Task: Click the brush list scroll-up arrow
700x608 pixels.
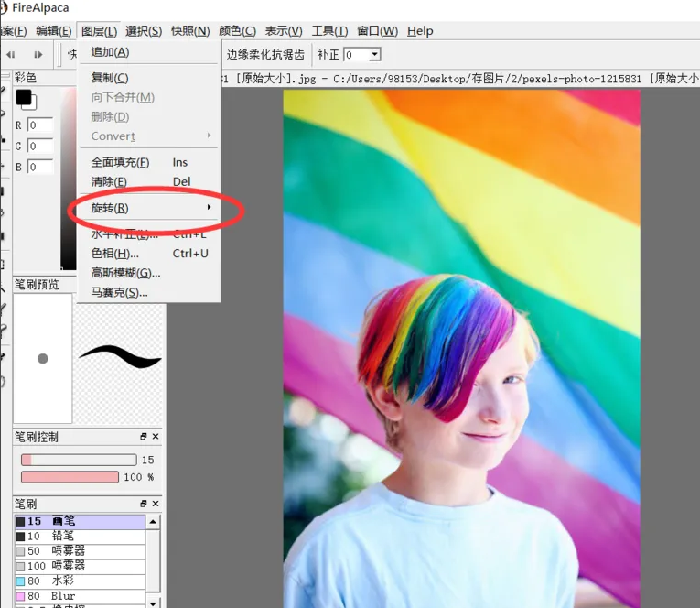Action: click(153, 521)
